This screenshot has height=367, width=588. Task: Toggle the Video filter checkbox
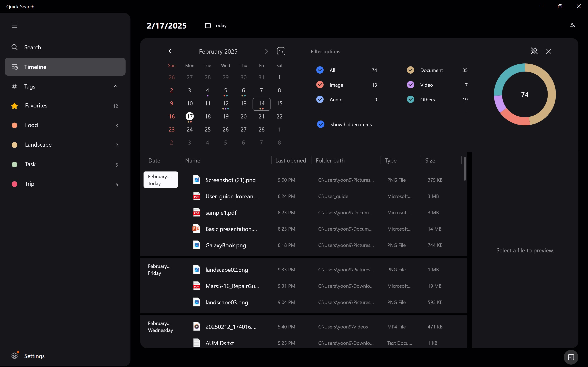(410, 85)
